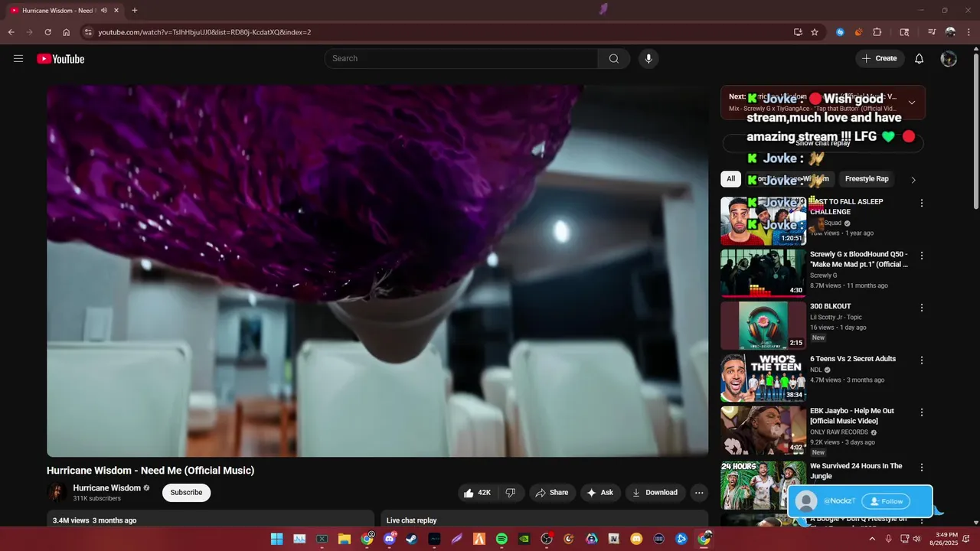980x551 pixels.
Task: Mute the tab via its speaker icon
Action: point(103,11)
